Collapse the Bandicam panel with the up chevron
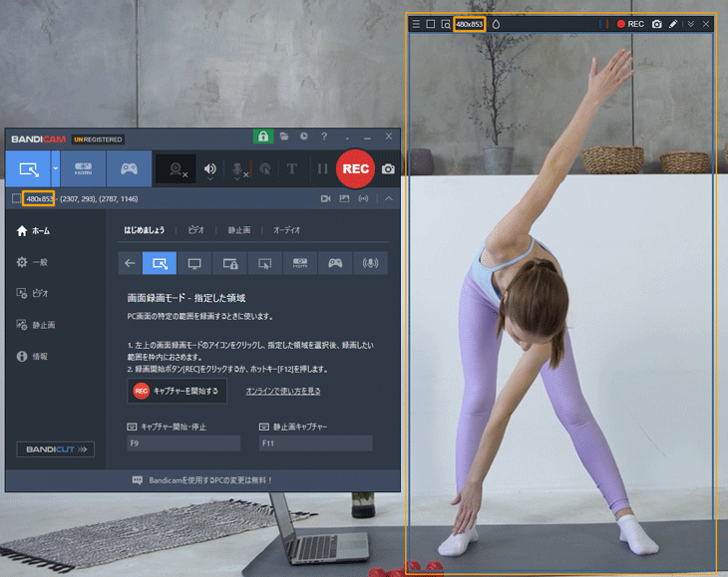The image size is (728, 577). (x=388, y=198)
